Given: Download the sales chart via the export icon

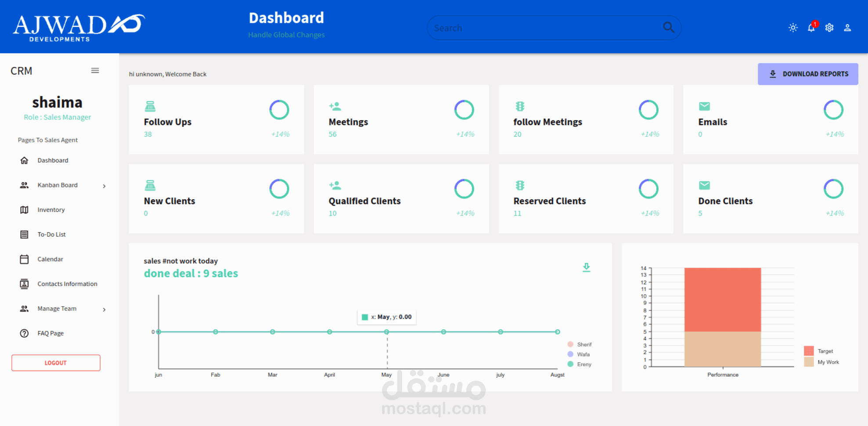Looking at the screenshot, I should [586, 267].
